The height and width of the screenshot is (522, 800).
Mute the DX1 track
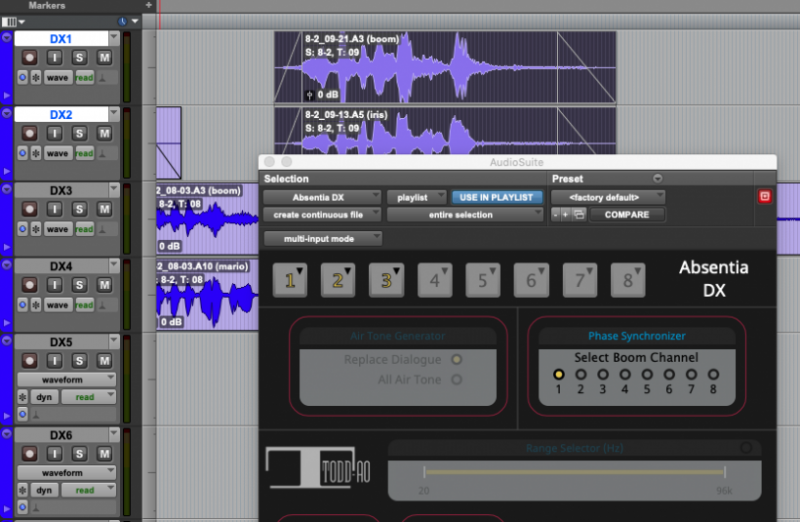[104, 58]
